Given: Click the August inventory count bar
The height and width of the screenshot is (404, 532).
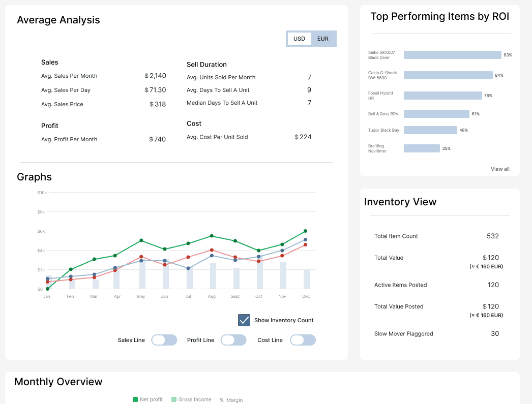Looking at the screenshot, I should tap(213, 276).
